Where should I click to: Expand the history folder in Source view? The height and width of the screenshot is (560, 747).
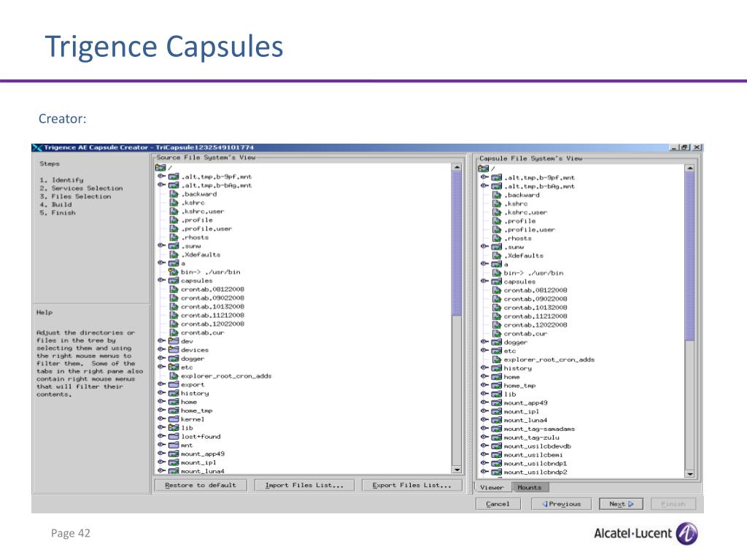(161, 392)
